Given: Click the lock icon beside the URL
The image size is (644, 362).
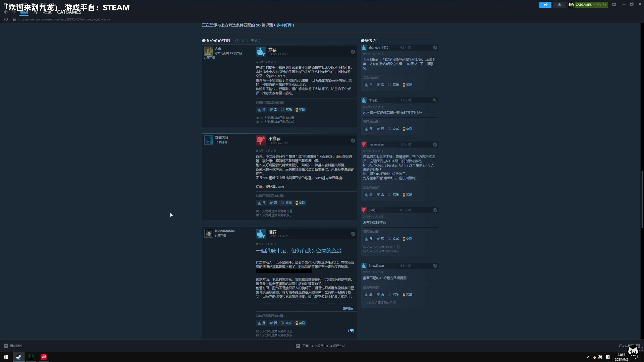Looking at the screenshot, I should tap(14, 19).
